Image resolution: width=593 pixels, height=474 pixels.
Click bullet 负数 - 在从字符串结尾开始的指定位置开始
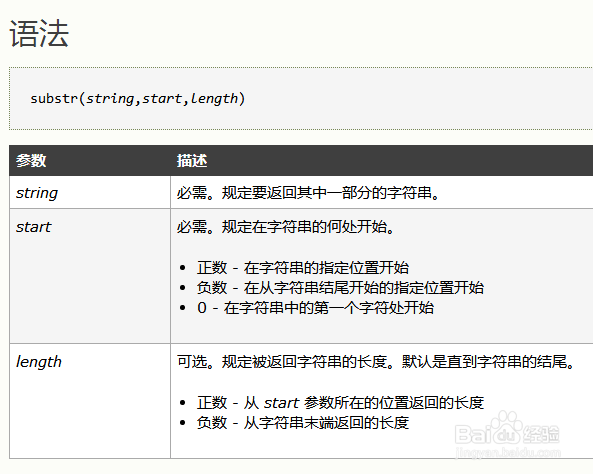click(x=340, y=288)
